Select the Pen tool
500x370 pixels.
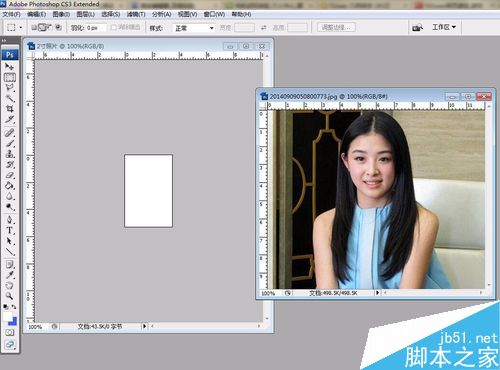click(x=9, y=220)
